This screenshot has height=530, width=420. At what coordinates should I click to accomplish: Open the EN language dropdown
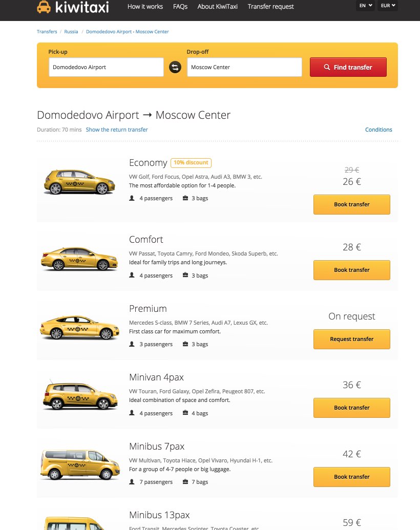click(x=366, y=6)
